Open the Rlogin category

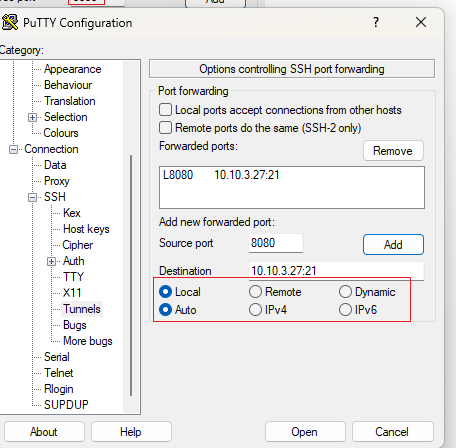pyautogui.click(x=59, y=389)
